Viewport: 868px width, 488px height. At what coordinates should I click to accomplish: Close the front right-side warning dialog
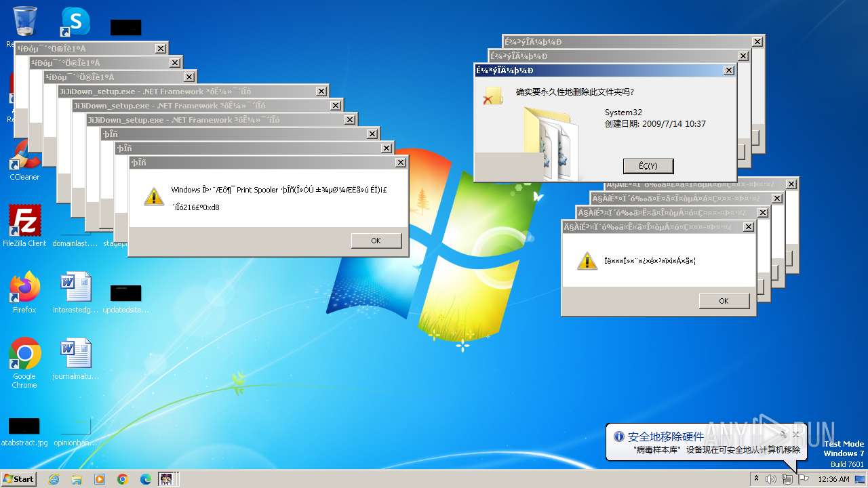point(749,227)
